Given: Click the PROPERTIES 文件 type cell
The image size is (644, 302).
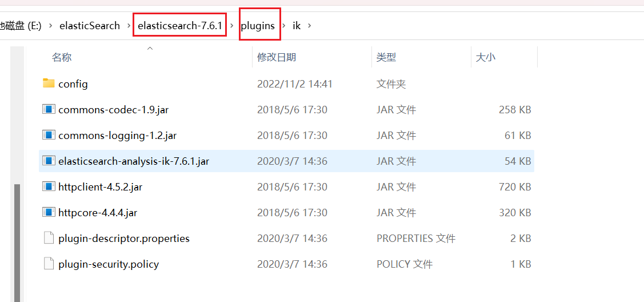Looking at the screenshot, I should [416, 239].
